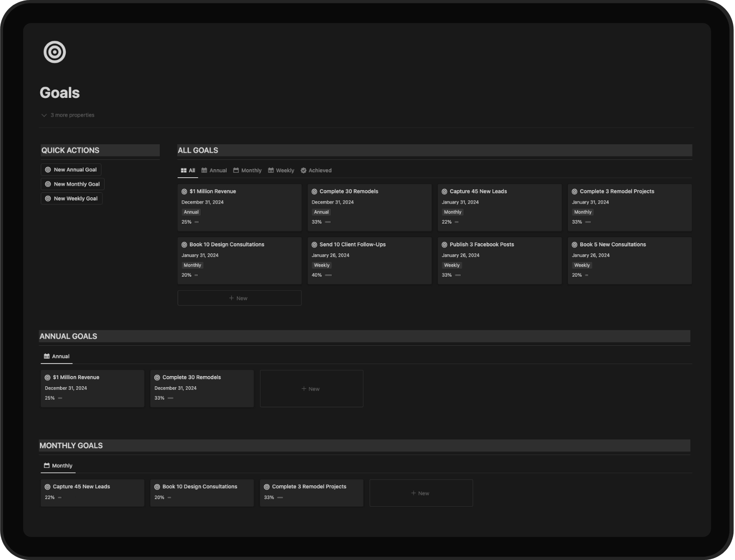Click target icon on Publish 3 Facebook Posts
The height and width of the screenshot is (560, 735).
pyautogui.click(x=444, y=245)
